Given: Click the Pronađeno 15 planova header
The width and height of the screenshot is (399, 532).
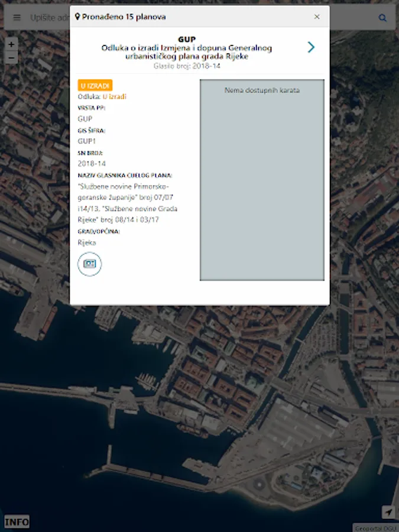Looking at the screenshot, I should tap(124, 17).
